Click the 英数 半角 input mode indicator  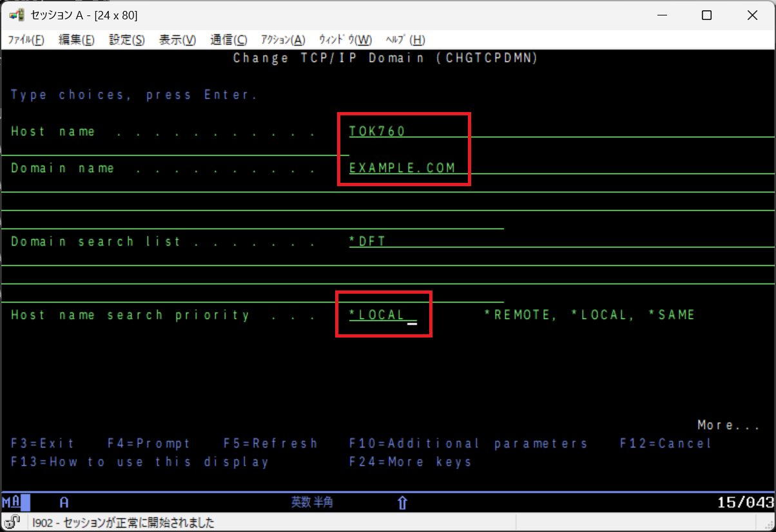311,502
